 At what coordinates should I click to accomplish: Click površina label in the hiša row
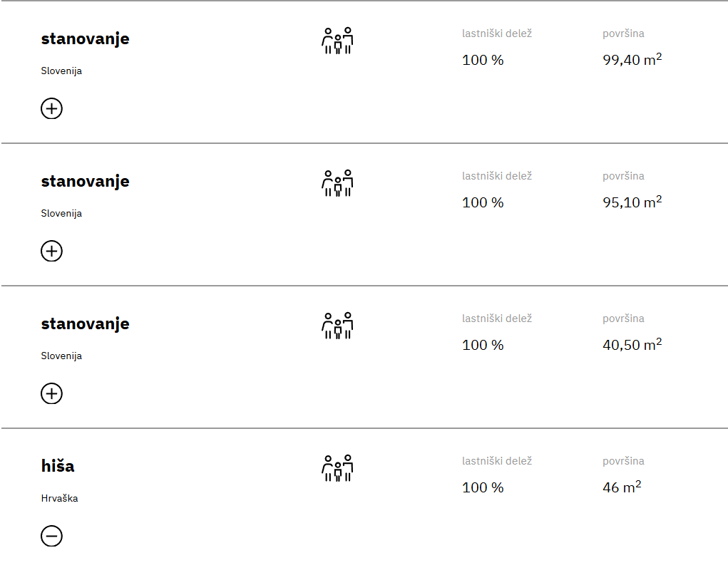click(x=623, y=461)
